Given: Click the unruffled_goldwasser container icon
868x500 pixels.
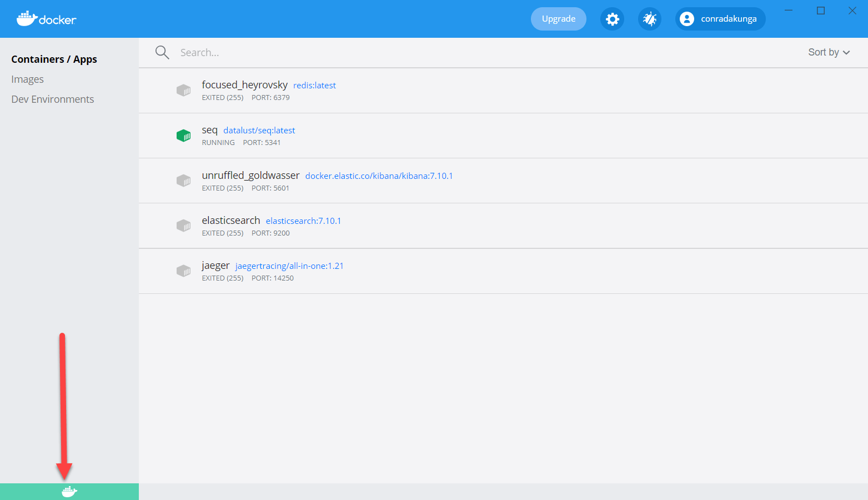Looking at the screenshot, I should (183, 181).
